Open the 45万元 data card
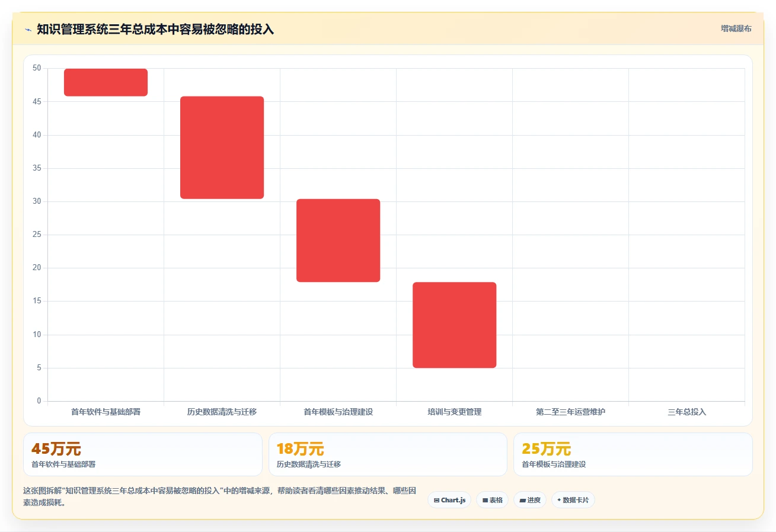Image resolution: width=776 pixels, height=532 pixels. [x=143, y=454]
